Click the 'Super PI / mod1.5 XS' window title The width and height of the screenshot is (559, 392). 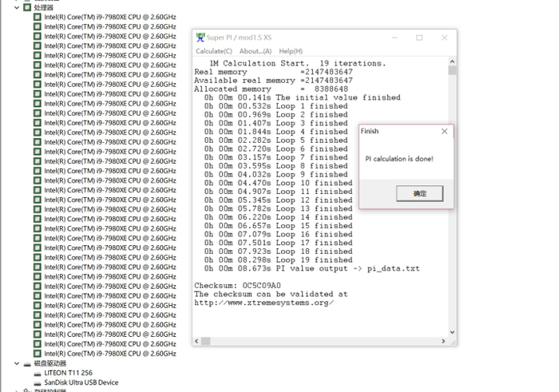tap(239, 38)
